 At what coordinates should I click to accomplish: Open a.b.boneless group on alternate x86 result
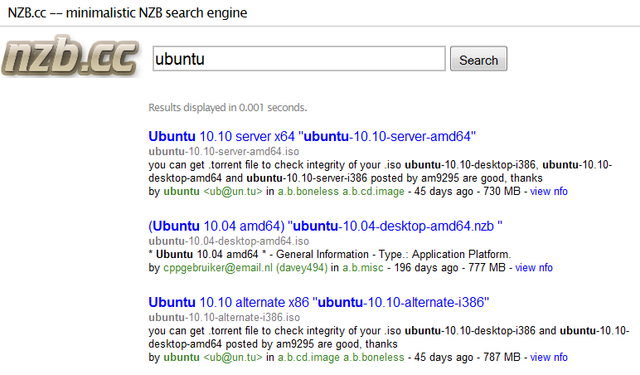pyautogui.click(x=373, y=357)
